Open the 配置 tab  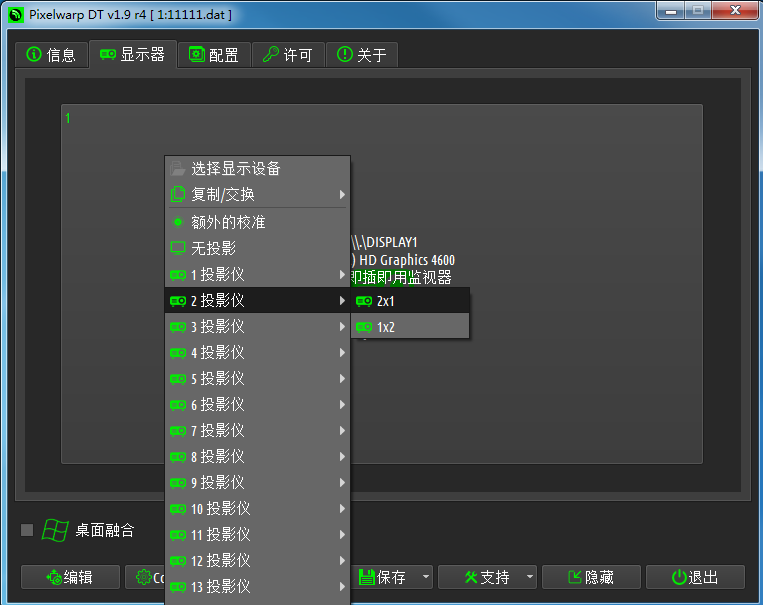pos(213,55)
